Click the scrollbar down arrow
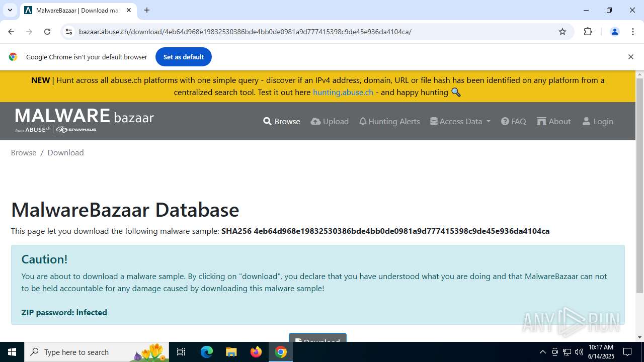This screenshot has width=644, height=362. [639, 337]
